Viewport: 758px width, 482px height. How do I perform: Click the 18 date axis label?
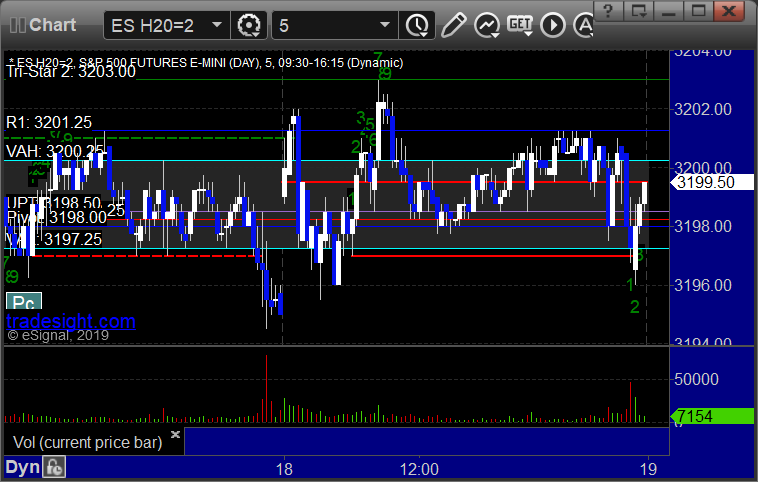284,469
